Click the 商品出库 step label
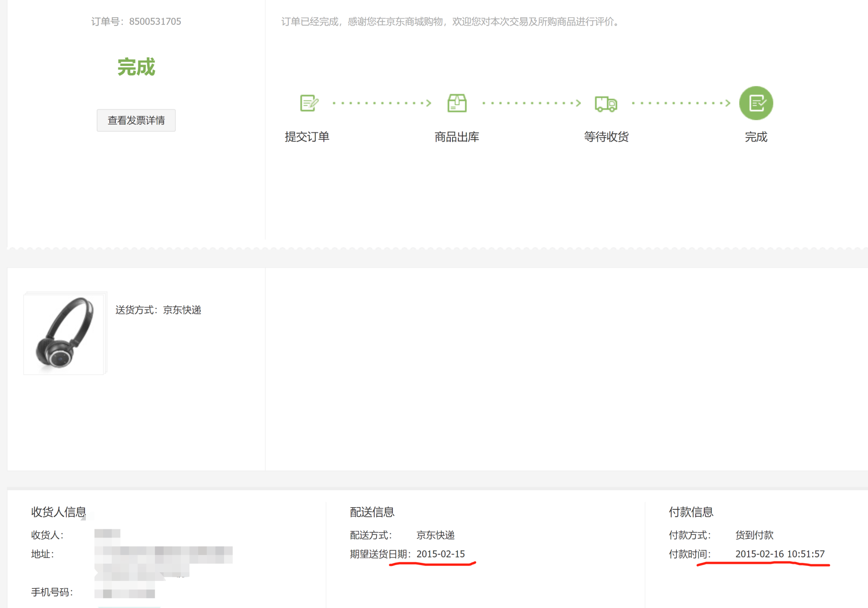The image size is (868, 608). tap(457, 137)
